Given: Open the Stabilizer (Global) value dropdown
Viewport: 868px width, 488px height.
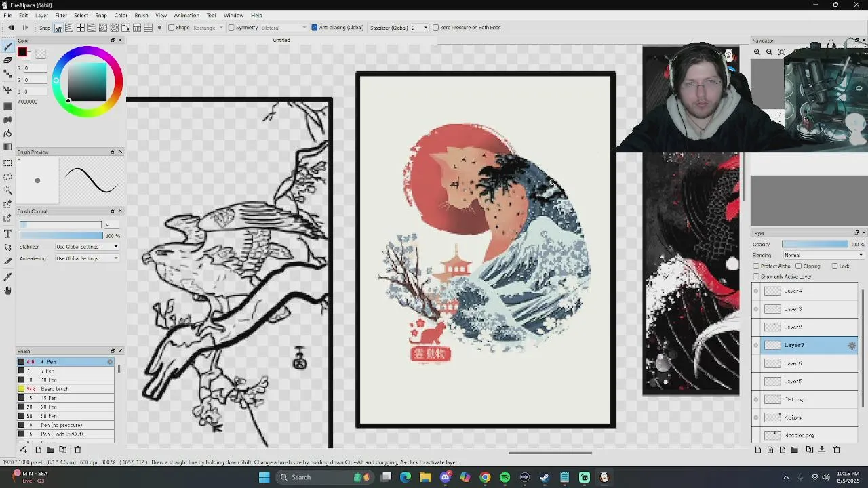Looking at the screenshot, I should pyautogui.click(x=419, y=28).
